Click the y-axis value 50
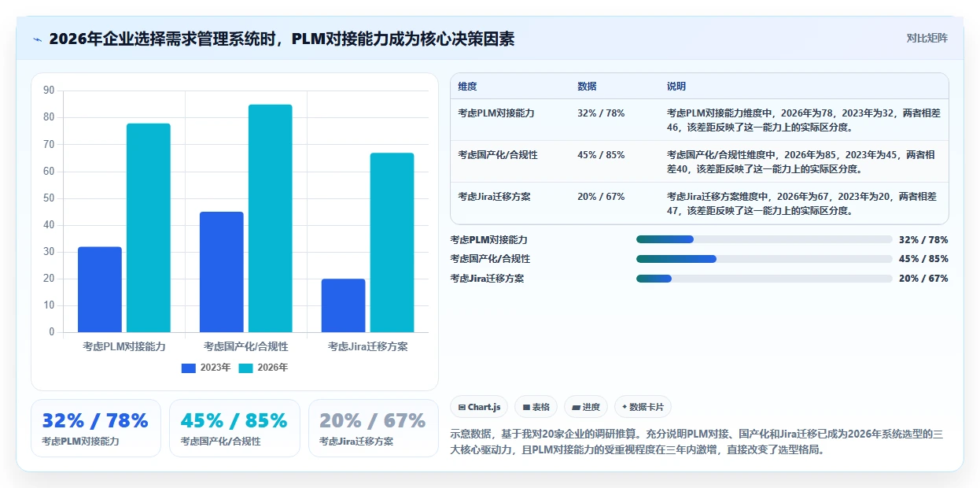 coord(49,198)
